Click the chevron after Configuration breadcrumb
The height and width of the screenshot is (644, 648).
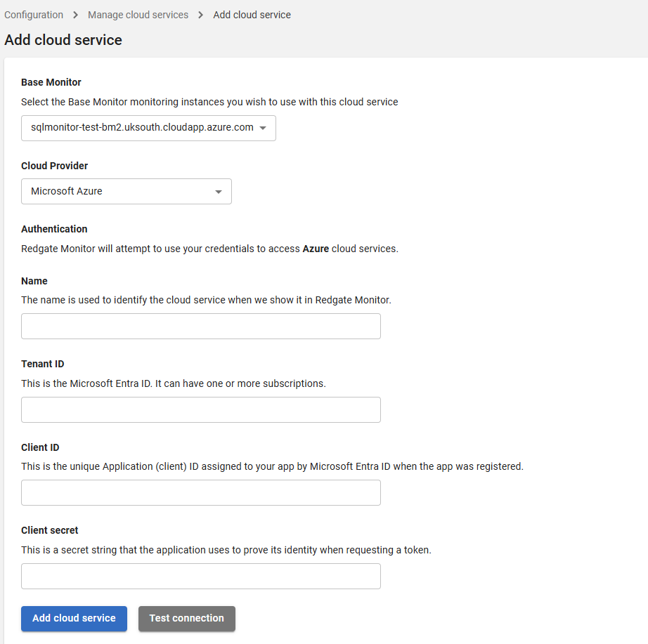(x=75, y=15)
